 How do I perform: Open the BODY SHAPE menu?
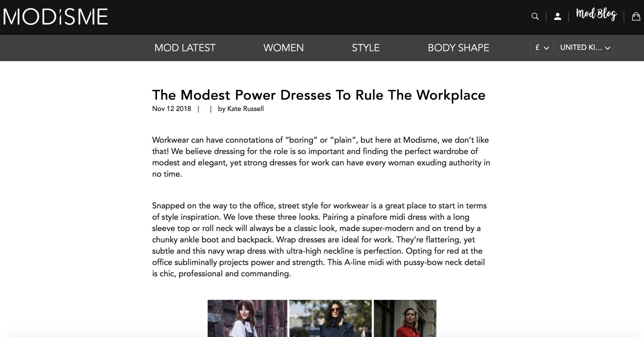click(458, 48)
